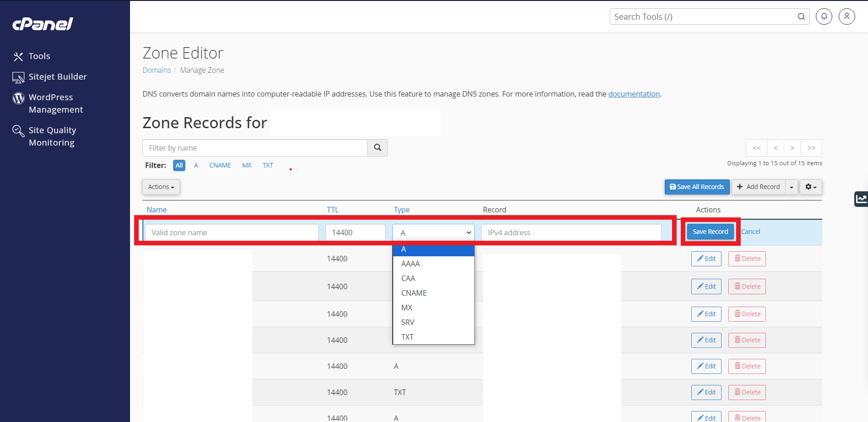Select the All filter
The height and width of the screenshot is (422, 868).
point(179,165)
